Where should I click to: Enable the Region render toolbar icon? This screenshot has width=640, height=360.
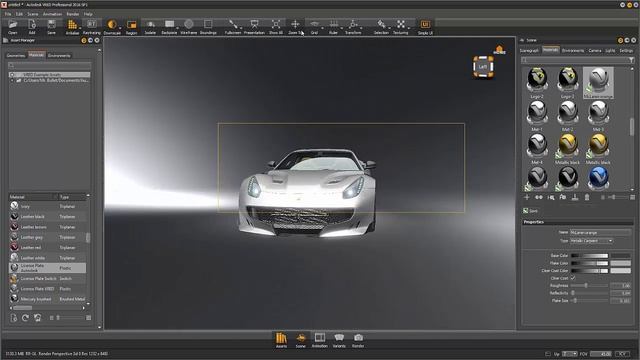point(131,24)
